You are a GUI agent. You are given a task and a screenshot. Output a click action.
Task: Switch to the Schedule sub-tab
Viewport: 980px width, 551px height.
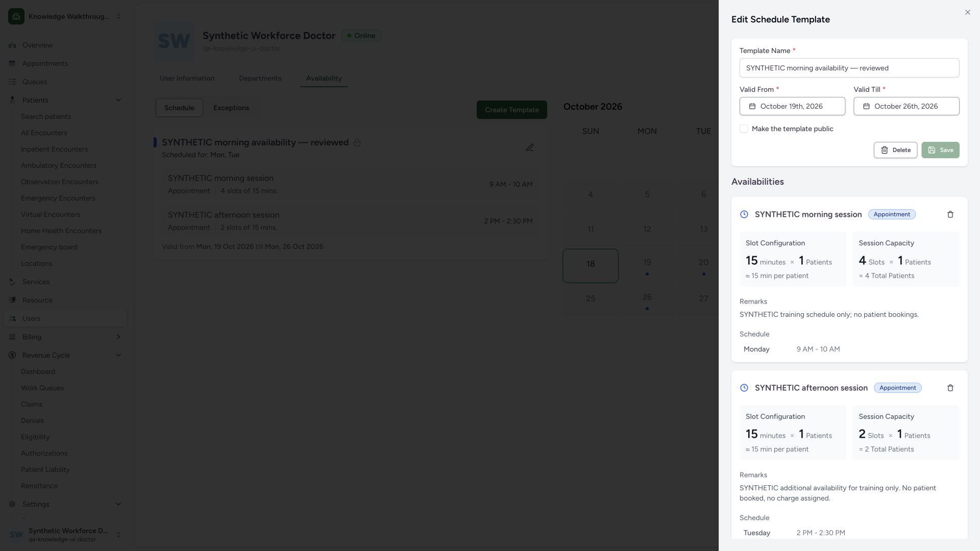pyautogui.click(x=179, y=108)
